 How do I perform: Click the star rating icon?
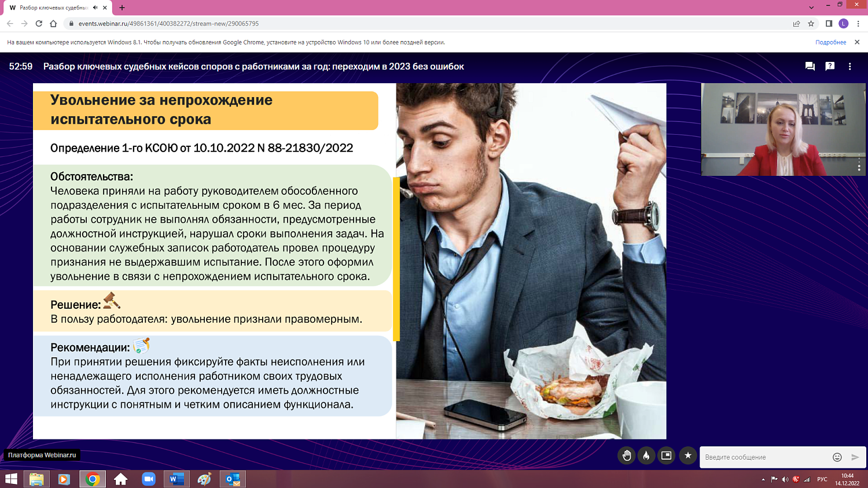(687, 456)
